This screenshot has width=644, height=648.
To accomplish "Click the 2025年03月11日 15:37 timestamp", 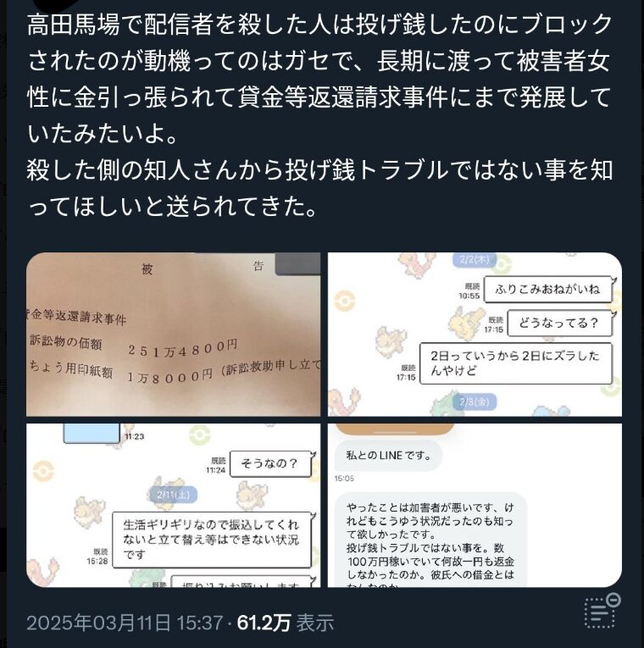I will tap(125, 623).
